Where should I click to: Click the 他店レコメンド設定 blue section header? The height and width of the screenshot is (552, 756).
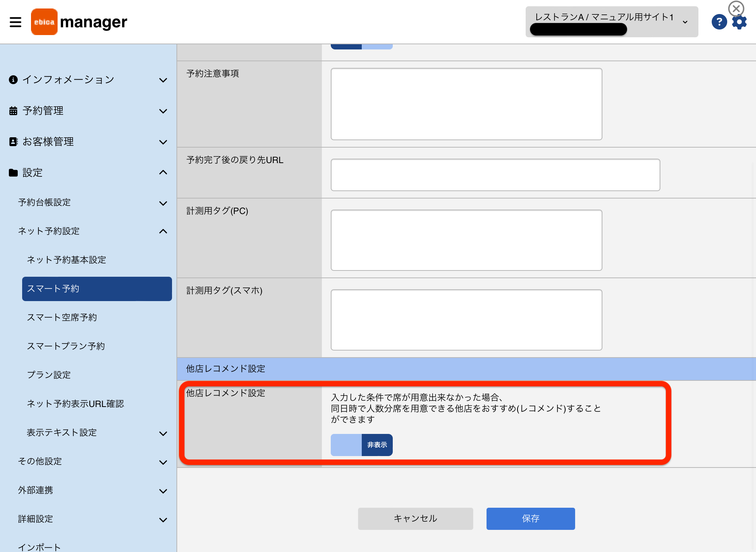pyautogui.click(x=466, y=369)
